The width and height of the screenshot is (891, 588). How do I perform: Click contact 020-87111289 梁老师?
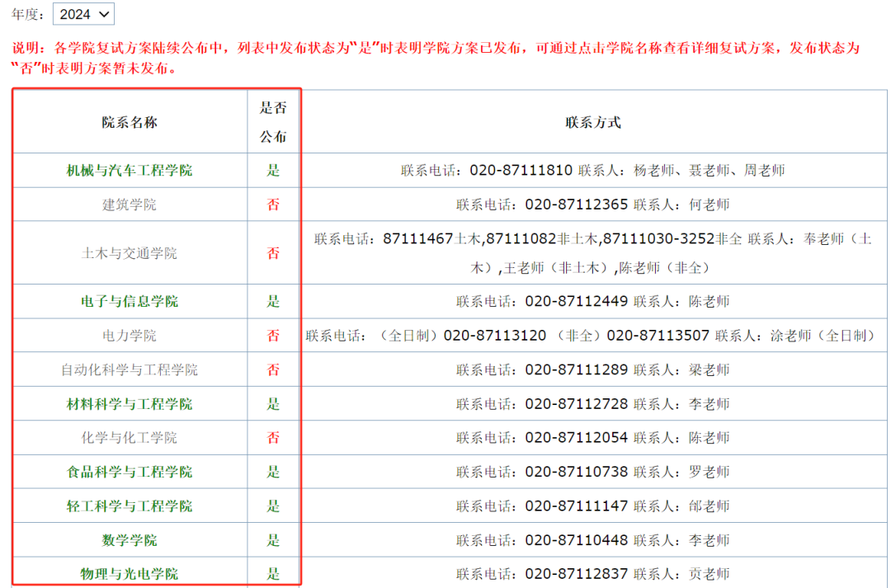point(593,369)
